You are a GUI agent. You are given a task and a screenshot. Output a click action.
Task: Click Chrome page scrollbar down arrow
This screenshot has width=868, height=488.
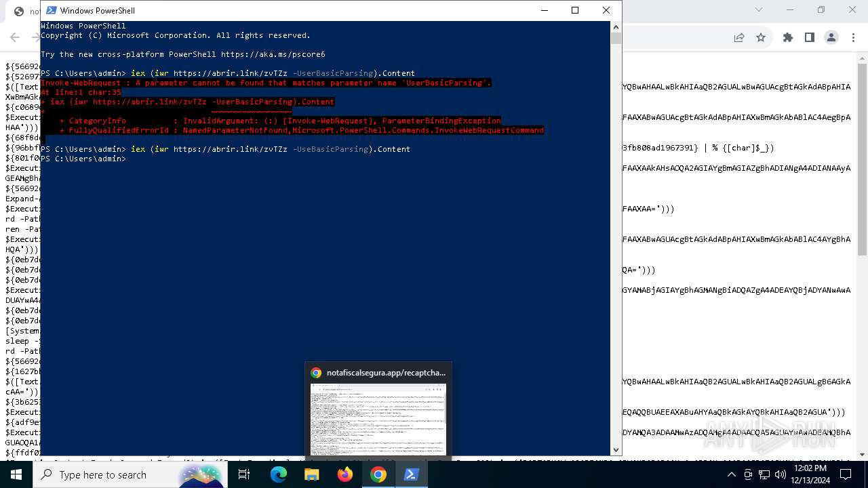863,454
